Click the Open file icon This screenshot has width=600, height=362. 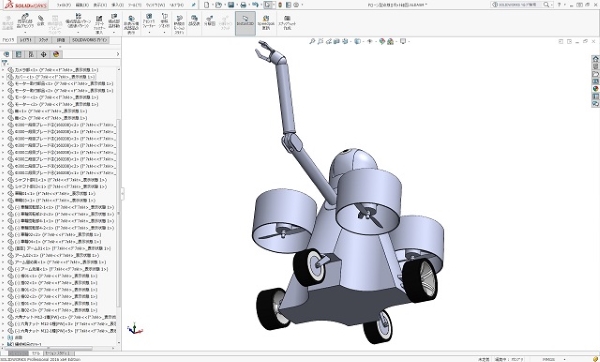[x=218, y=5]
